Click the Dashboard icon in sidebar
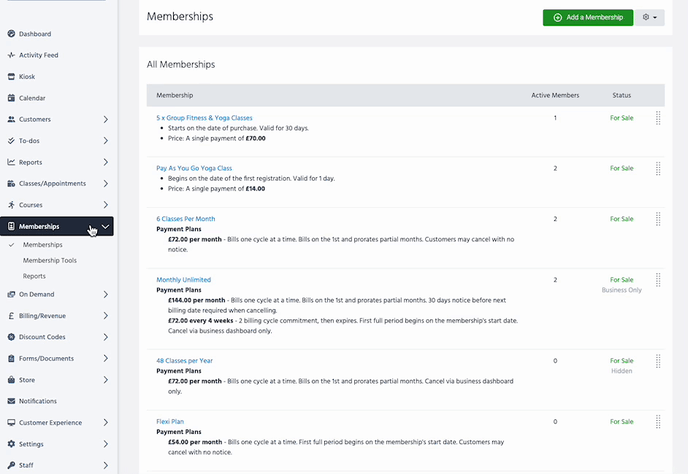This screenshot has height=474, width=688. (x=11, y=34)
